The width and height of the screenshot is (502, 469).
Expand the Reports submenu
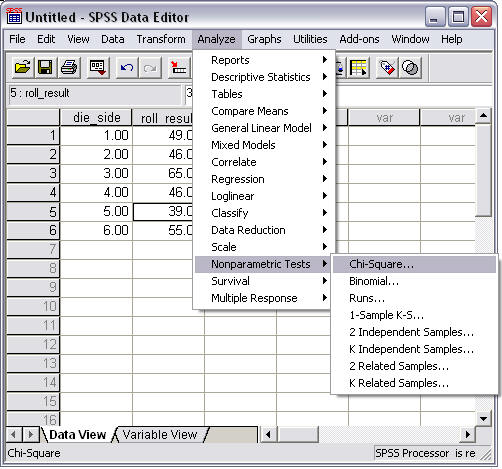264,60
